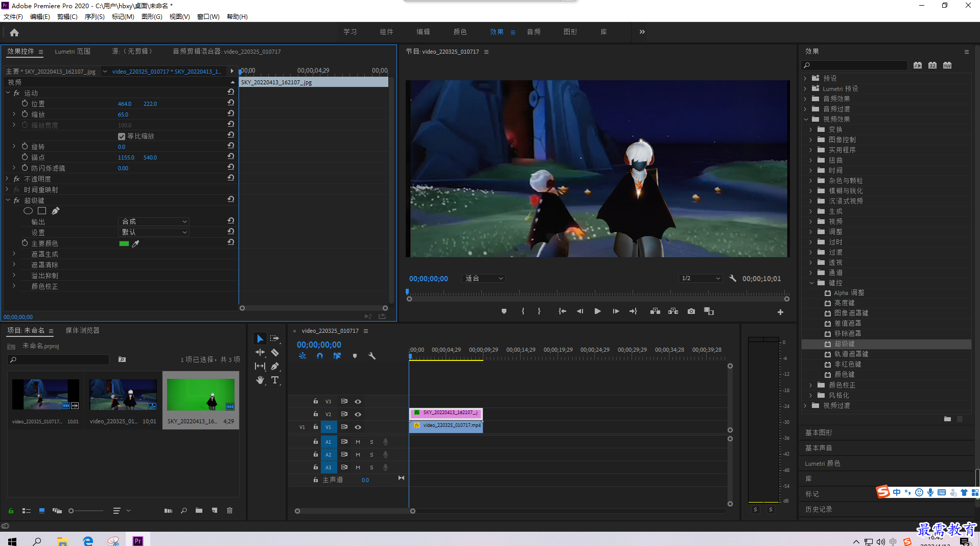Screen dimensions: 980x546
Task: Switch project panel to icon view
Action: coord(42,510)
